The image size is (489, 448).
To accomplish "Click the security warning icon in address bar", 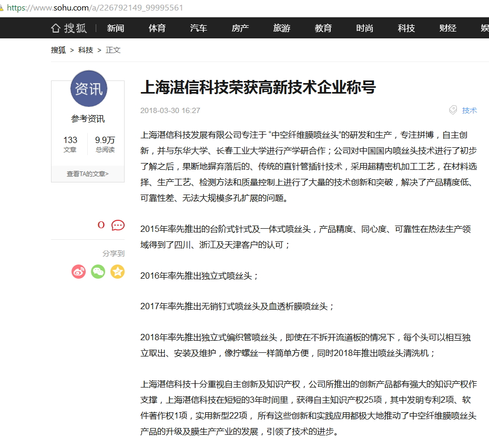I will pos(2,8).
